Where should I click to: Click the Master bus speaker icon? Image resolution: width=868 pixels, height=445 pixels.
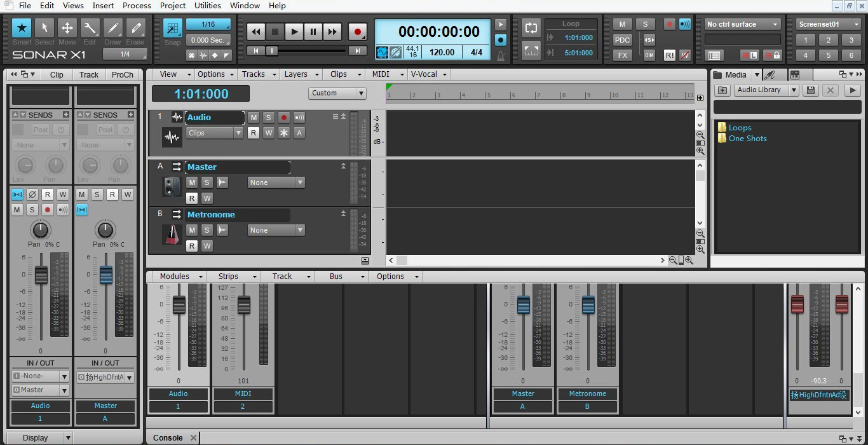[172, 187]
